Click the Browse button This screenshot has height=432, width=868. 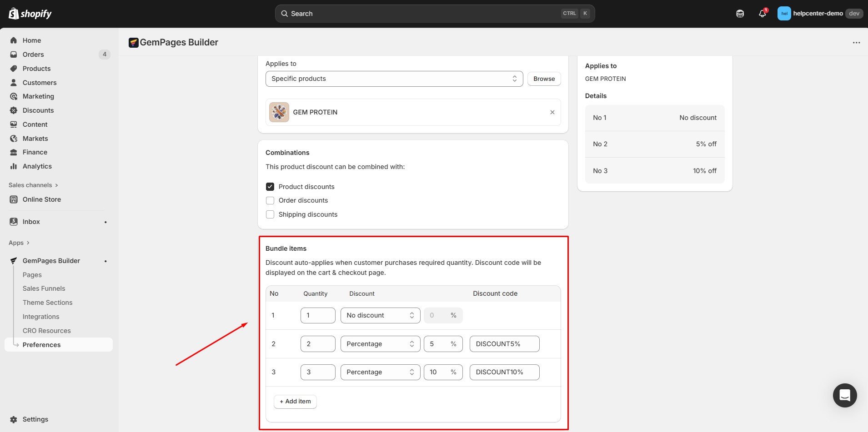click(544, 79)
